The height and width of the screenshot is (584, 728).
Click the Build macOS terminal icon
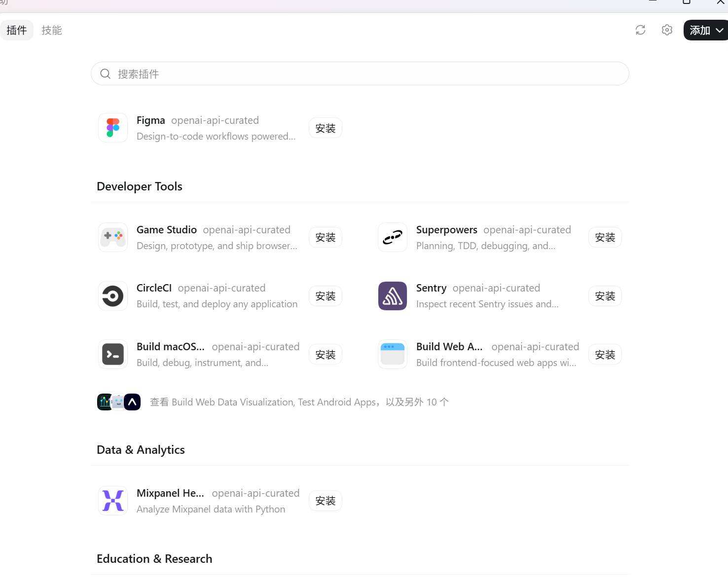click(x=113, y=354)
